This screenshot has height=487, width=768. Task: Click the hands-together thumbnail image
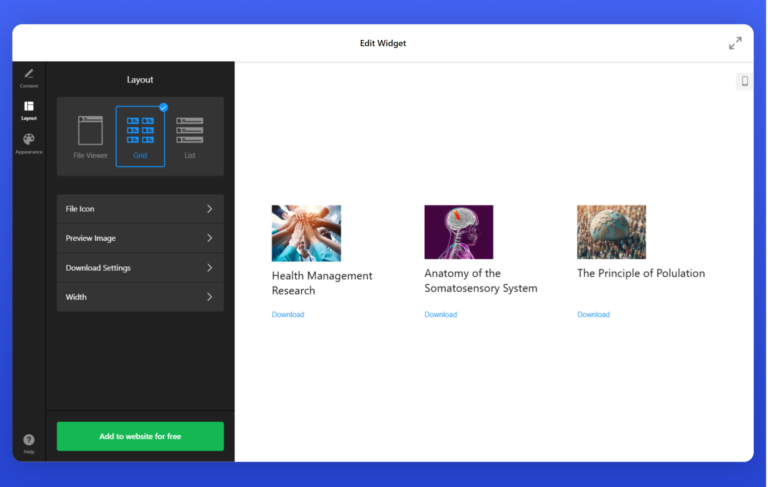(306, 233)
